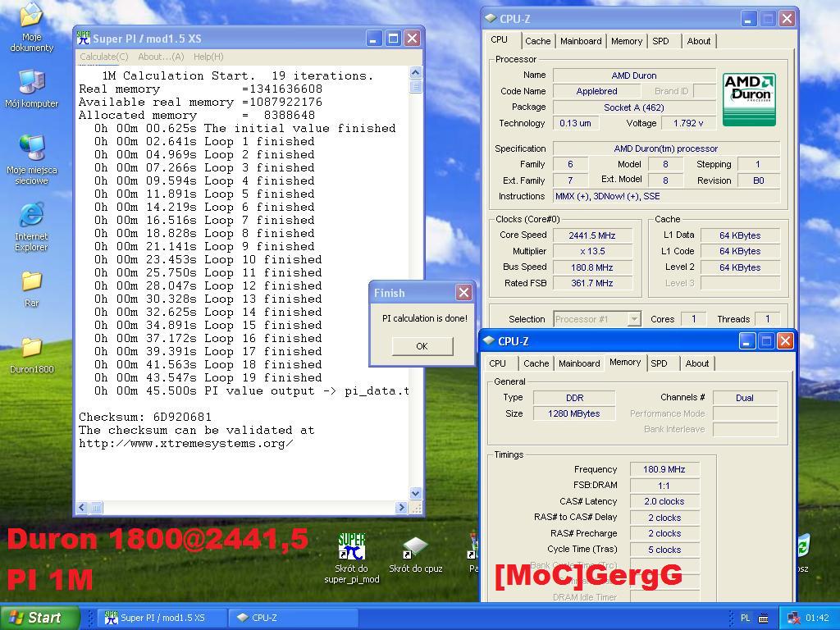840x630 pixels.
Task: Open the Duron1800 folder icon
Action: [x=32, y=354]
